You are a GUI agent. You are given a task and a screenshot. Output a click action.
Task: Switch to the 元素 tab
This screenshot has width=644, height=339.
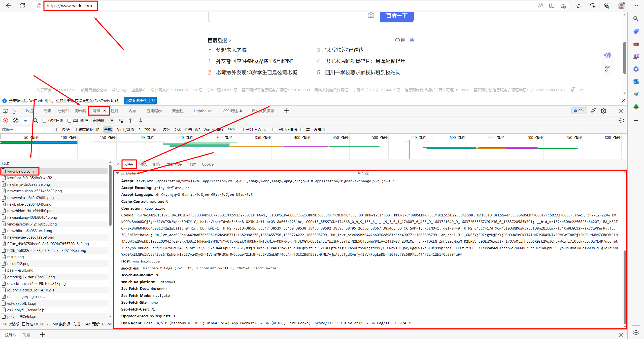(47, 111)
